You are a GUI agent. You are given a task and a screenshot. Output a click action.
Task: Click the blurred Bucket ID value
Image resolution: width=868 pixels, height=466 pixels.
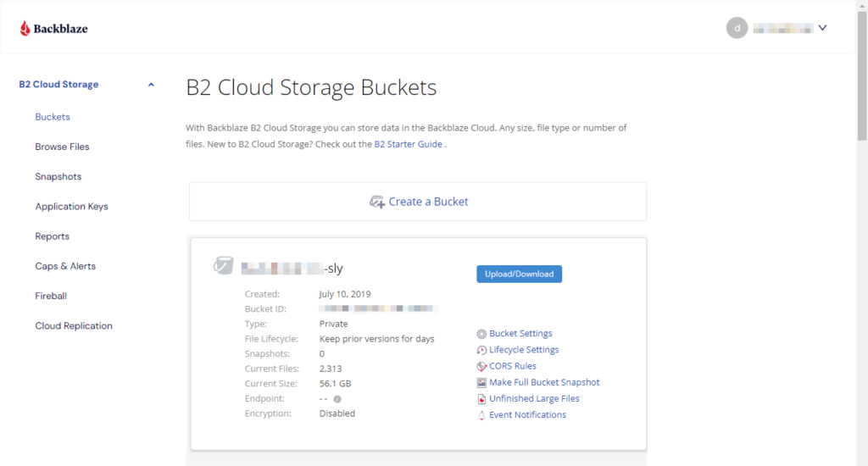click(378, 308)
